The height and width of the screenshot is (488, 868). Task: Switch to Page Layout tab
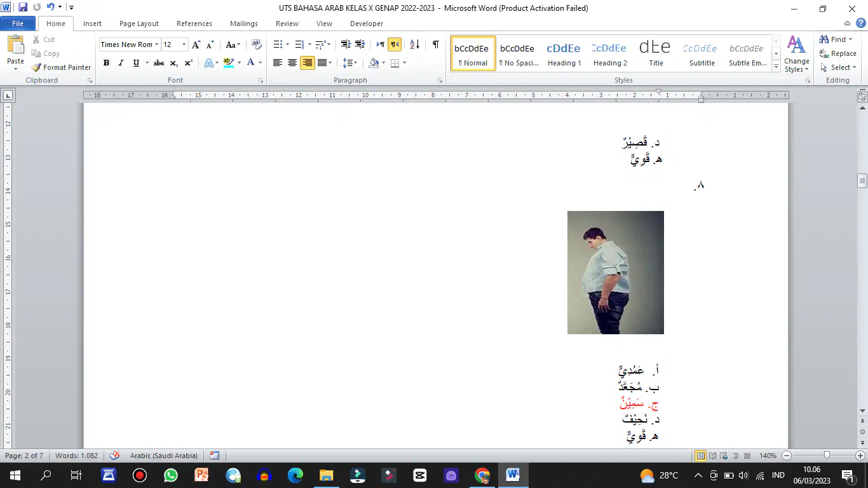139,24
